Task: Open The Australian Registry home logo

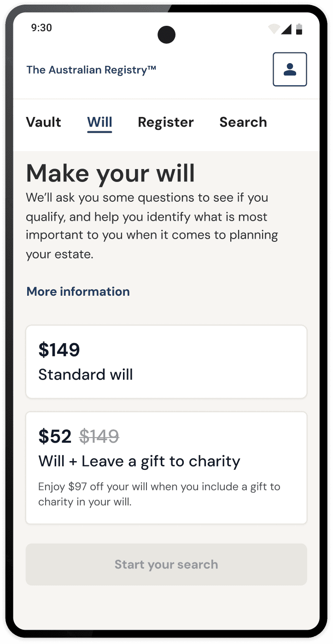Action: pos(91,70)
